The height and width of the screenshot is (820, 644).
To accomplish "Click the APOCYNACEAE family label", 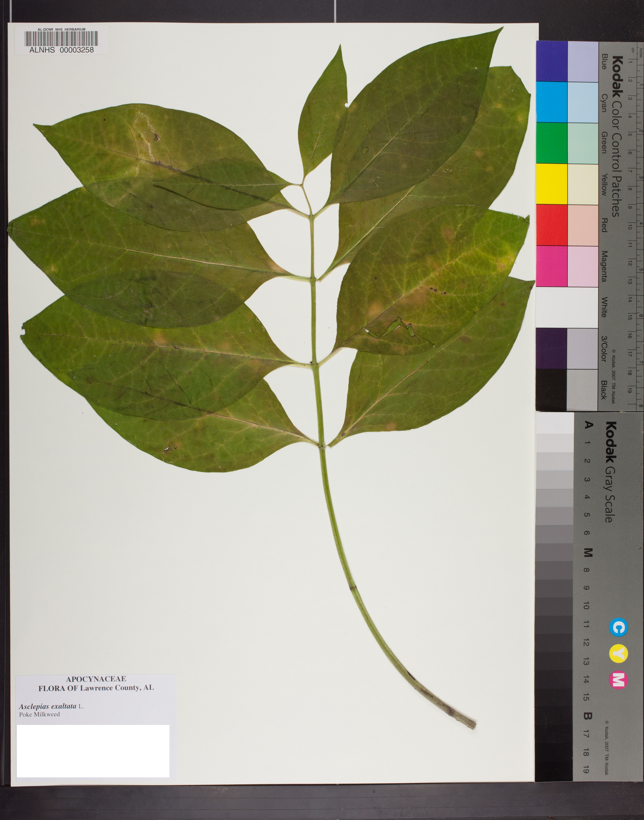I will tap(96, 679).
